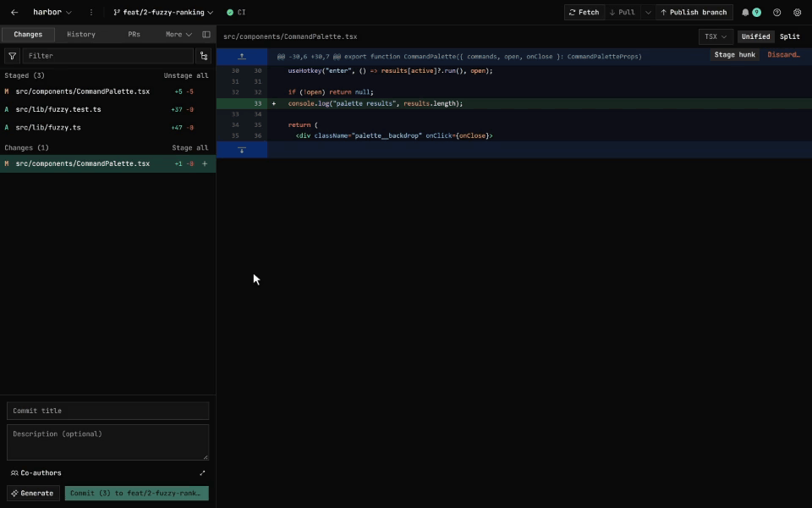Screen dimensions: 812x508
Task: Open the help question mark icon
Action: (776, 13)
